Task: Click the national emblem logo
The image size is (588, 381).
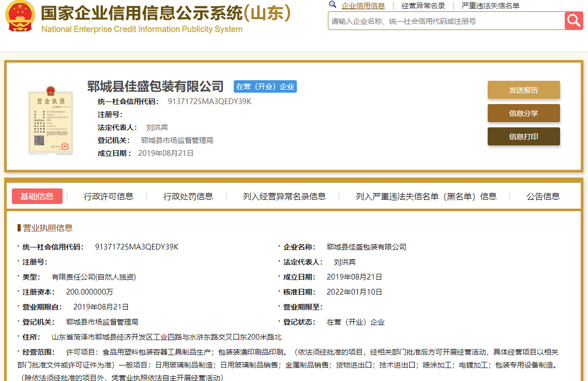Action: (20, 17)
